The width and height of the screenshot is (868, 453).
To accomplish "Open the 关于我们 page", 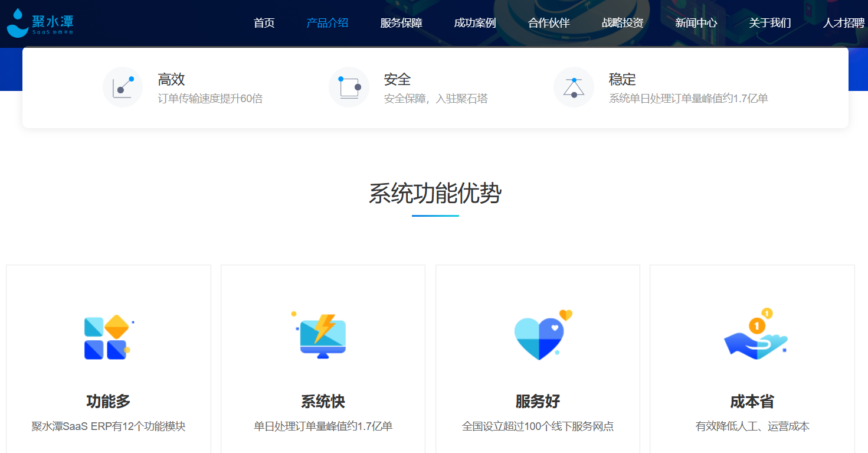I will [x=770, y=23].
